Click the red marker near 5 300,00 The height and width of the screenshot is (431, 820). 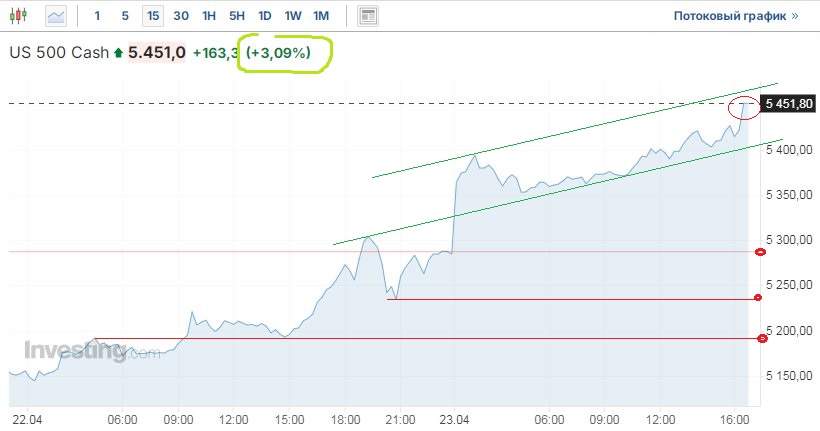[760, 252]
